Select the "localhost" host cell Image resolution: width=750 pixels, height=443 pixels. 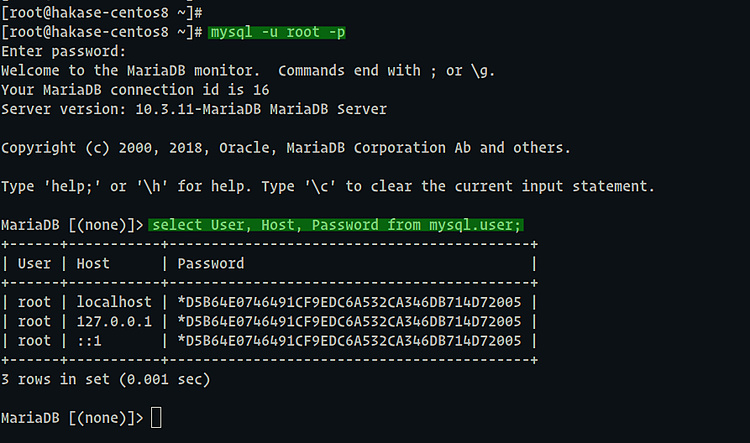pyautogui.click(x=114, y=302)
